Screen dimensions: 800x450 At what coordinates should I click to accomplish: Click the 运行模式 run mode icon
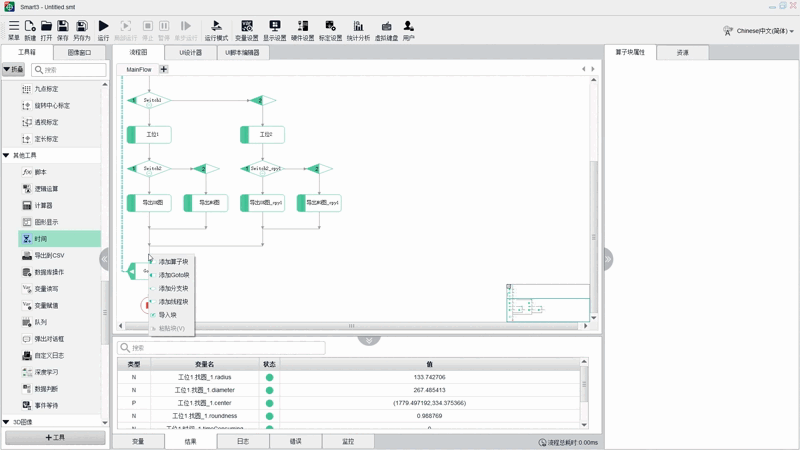(216, 26)
